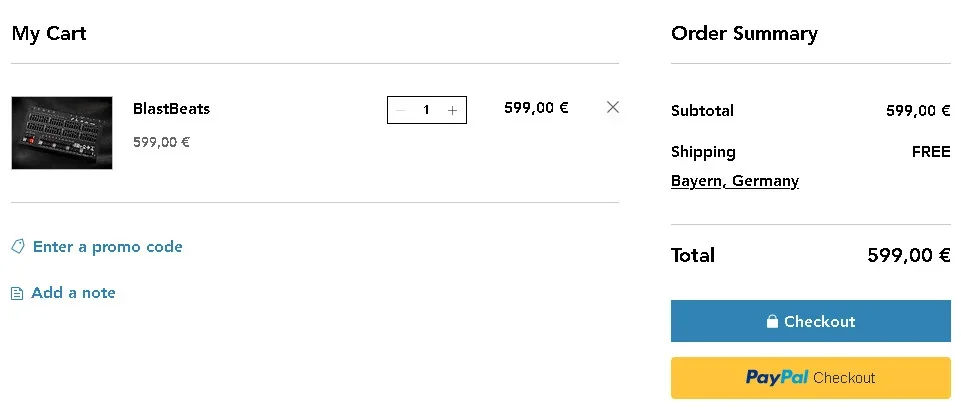This screenshot has width=961, height=411.
Task: Click the My Cart heading
Action: point(49,33)
